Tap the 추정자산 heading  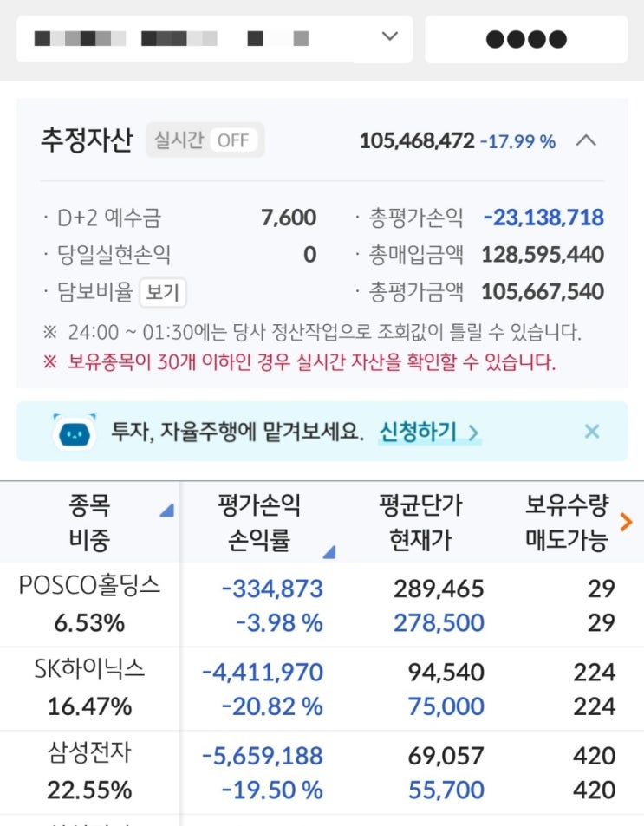(87, 140)
